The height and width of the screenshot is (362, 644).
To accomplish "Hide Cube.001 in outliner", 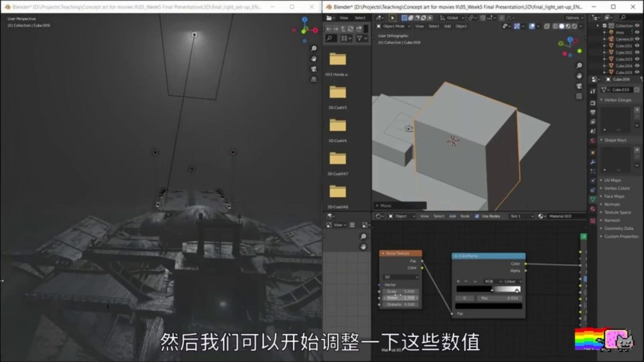I will click(637, 46).
